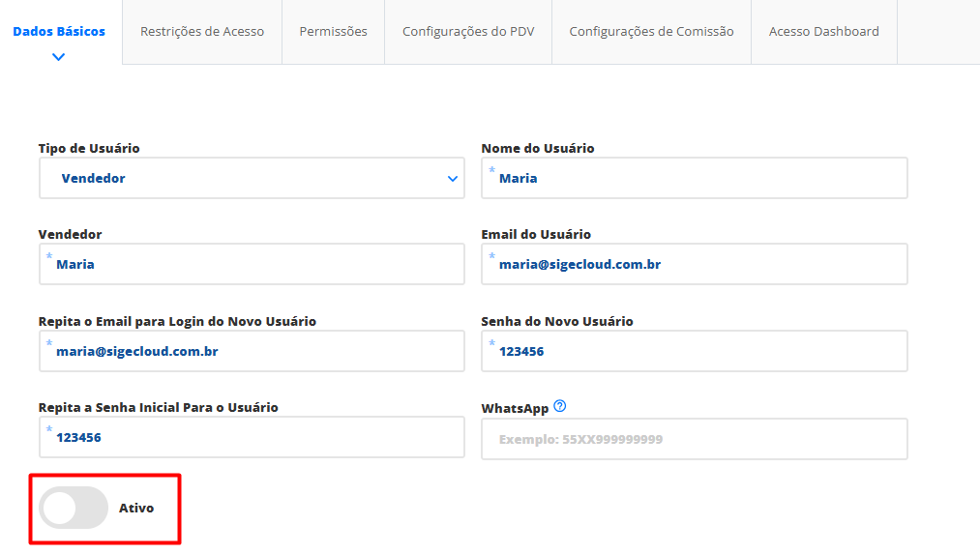Viewport: 980px width, 554px height.
Task: Select the Dados Básicos tab label
Action: tap(59, 31)
